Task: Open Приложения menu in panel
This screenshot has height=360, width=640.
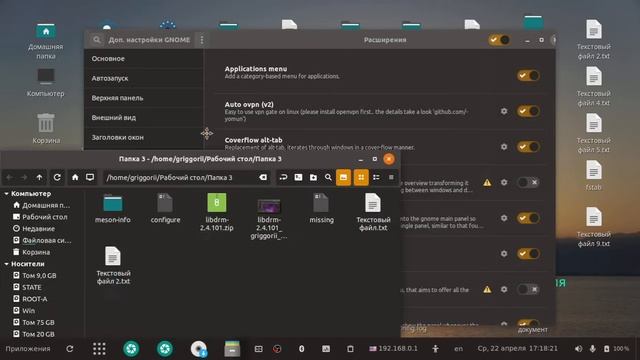Action: 28,349
